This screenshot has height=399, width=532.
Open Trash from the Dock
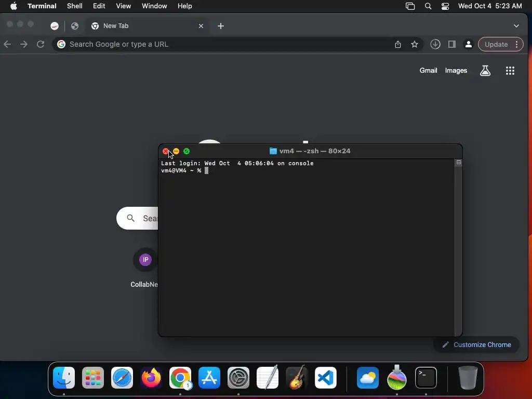[x=468, y=378]
